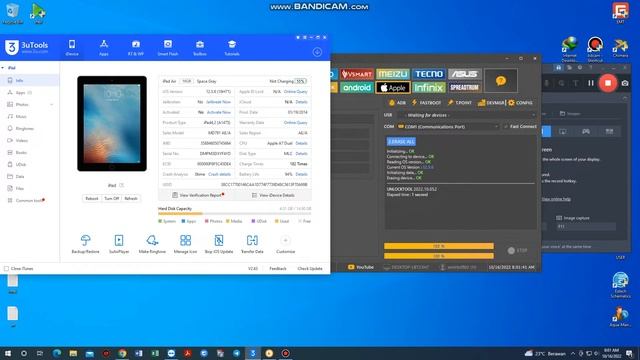Open the CPU Details link

(x=302, y=143)
